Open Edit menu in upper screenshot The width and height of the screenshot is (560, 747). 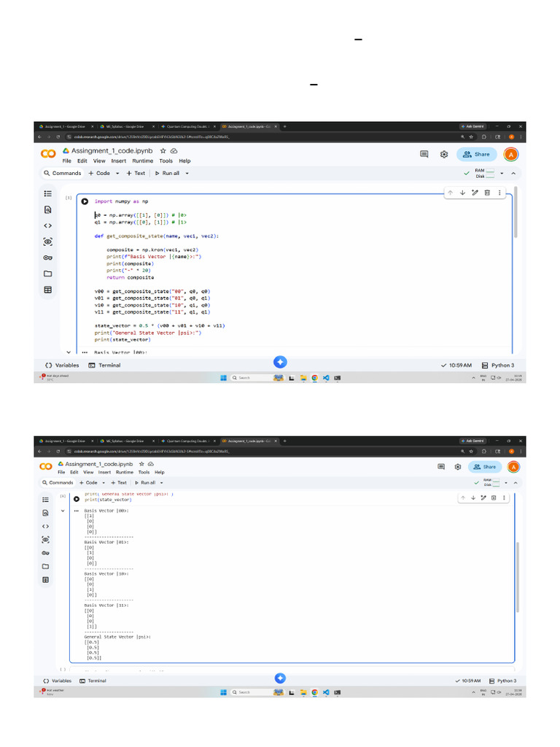click(82, 161)
